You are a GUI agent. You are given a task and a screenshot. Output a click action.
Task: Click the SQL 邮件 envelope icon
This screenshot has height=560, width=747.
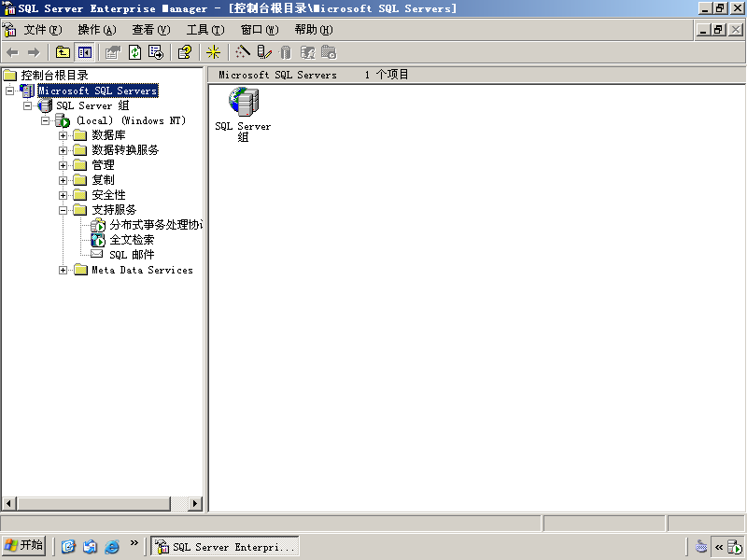[97, 254]
